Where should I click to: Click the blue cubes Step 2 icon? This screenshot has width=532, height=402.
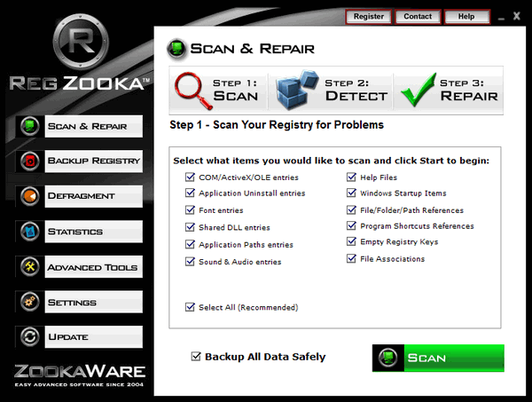(x=297, y=90)
